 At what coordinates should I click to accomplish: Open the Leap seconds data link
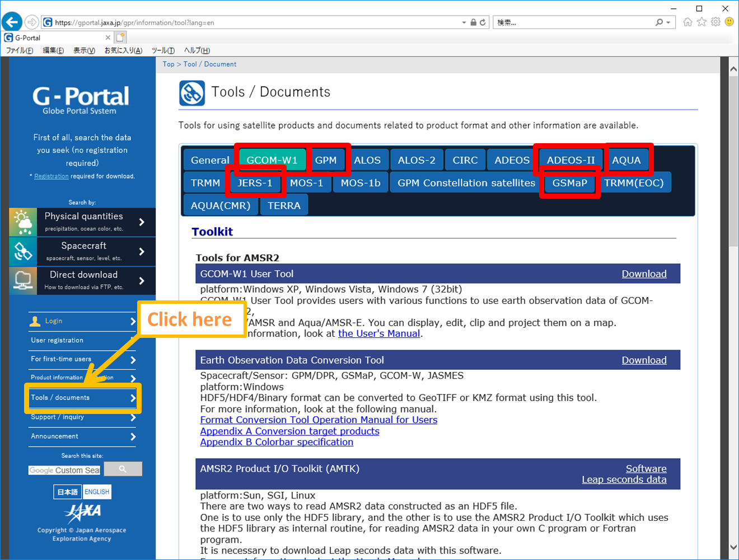tap(624, 479)
